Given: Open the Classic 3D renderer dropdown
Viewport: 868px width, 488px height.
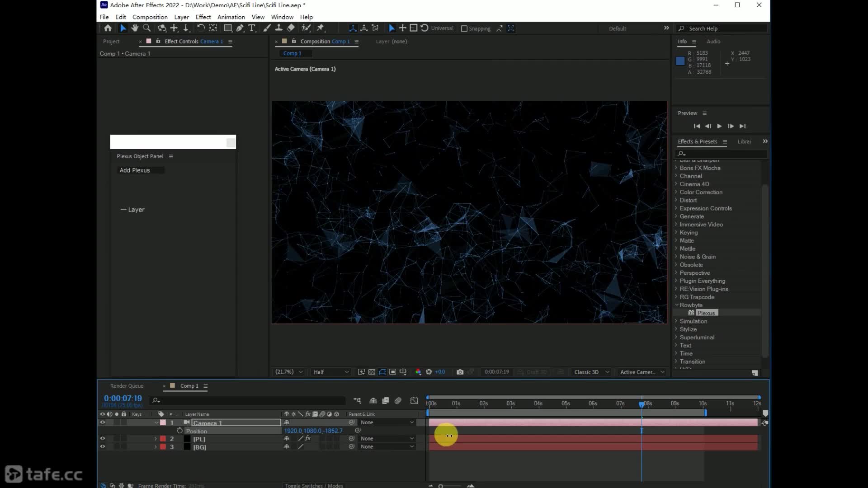Looking at the screenshot, I should (591, 372).
